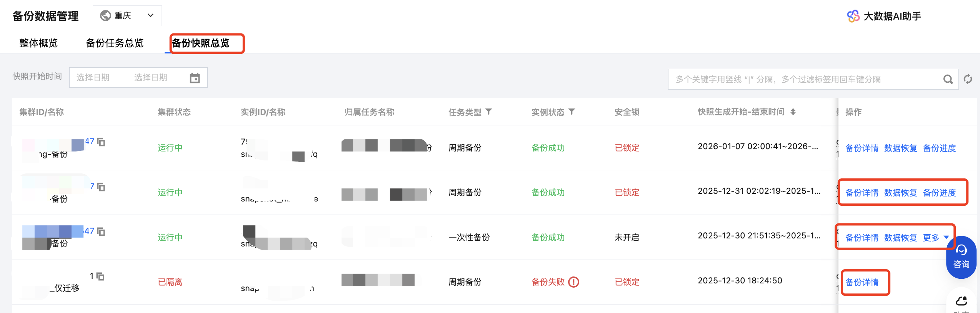Copy the second row cluster ID
This screenshot has height=313, width=980.
101,187
